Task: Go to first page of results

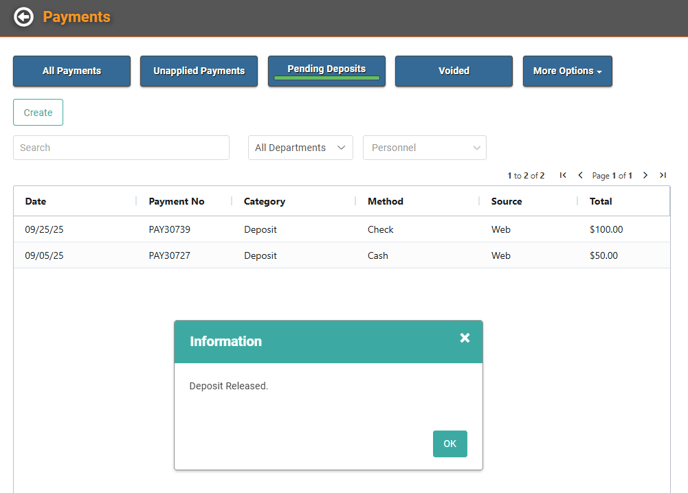Action: click(563, 175)
